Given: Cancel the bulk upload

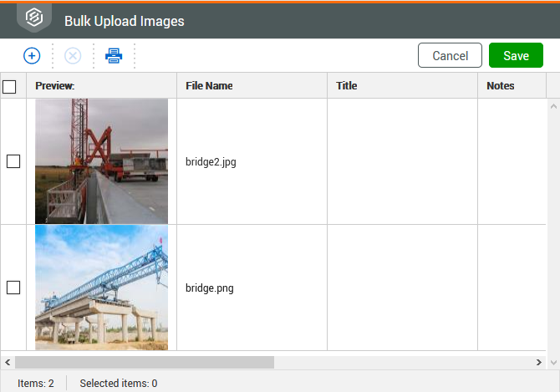Looking at the screenshot, I should pyautogui.click(x=450, y=55).
